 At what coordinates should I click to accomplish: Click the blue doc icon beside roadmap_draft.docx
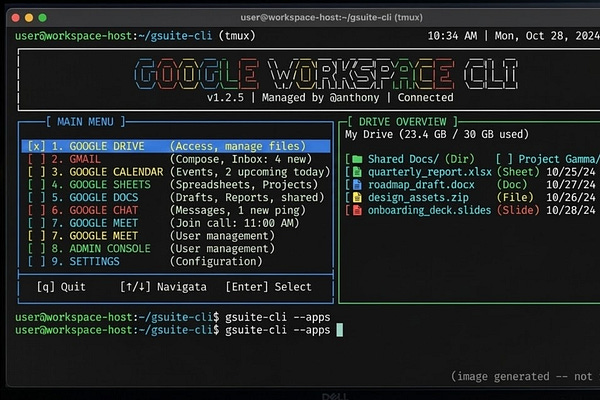pos(357,185)
